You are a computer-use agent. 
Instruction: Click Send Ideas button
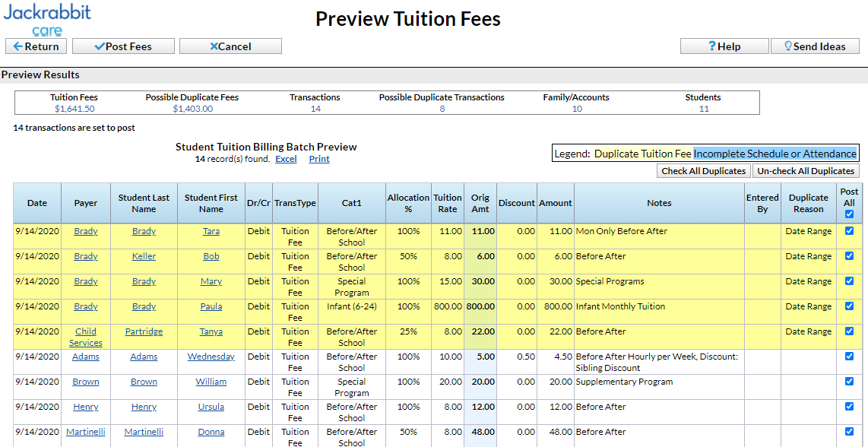click(x=815, y=46)
